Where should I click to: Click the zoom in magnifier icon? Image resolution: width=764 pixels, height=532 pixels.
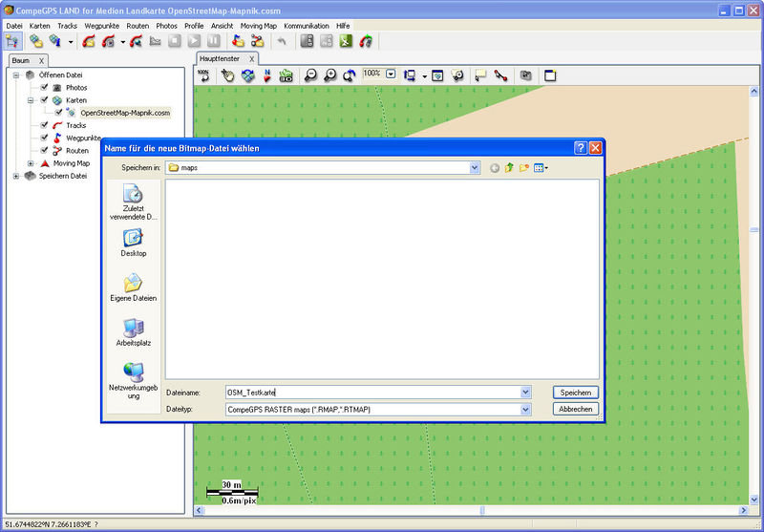(x=329, y=75)
